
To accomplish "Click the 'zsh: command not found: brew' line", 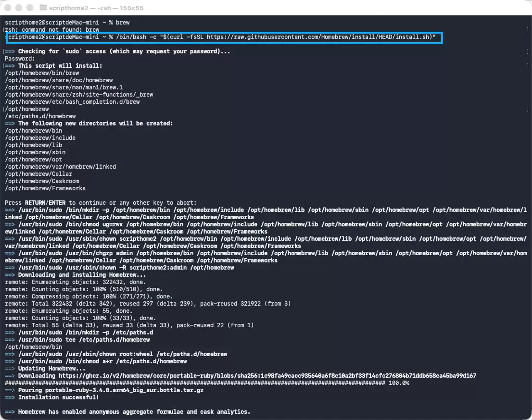I will point(52,30).
